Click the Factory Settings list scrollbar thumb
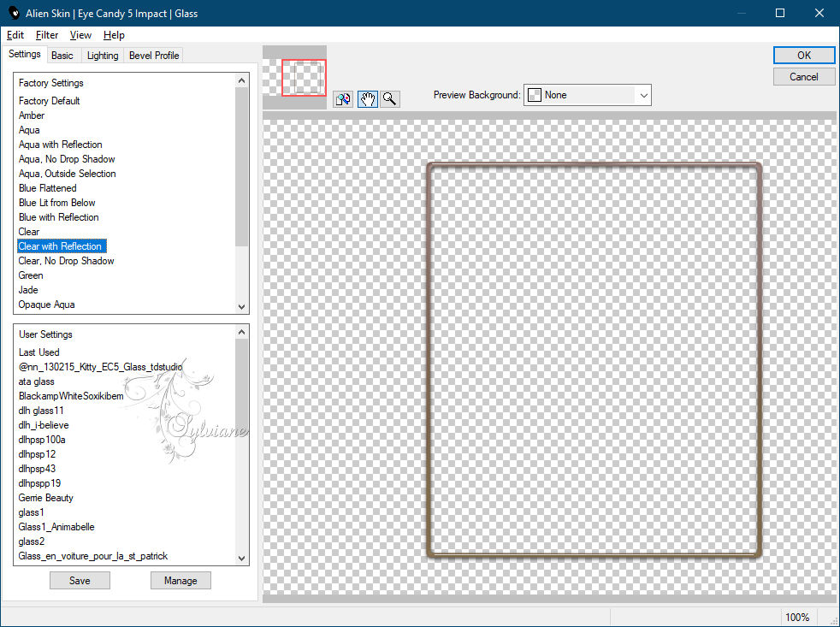 click(241, 167)
